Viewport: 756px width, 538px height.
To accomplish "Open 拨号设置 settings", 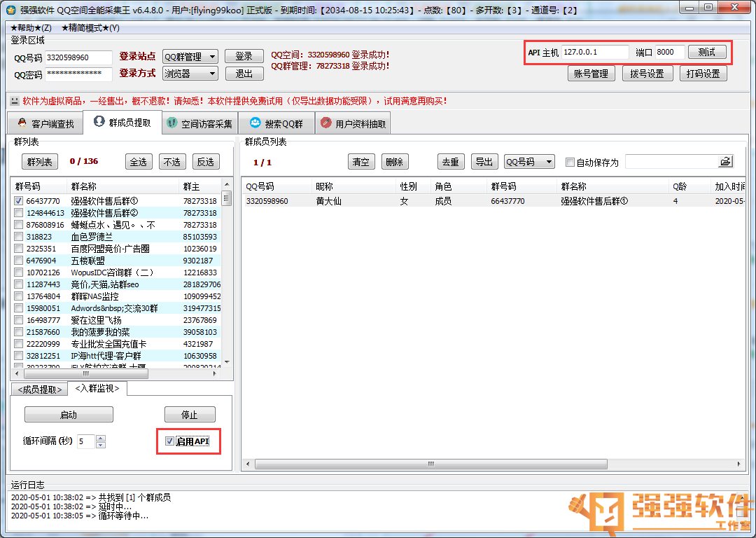I will 647,74.
